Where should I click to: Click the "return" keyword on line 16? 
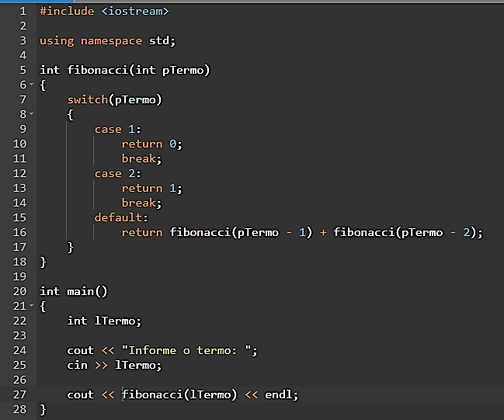pos(142,233)
